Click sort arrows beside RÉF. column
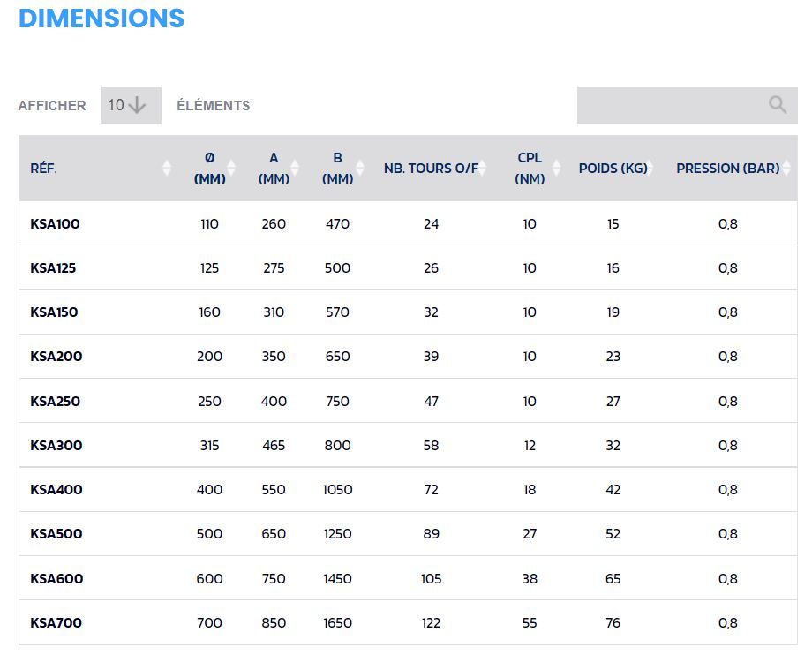The image size is (812, 655). coord(167,168)
